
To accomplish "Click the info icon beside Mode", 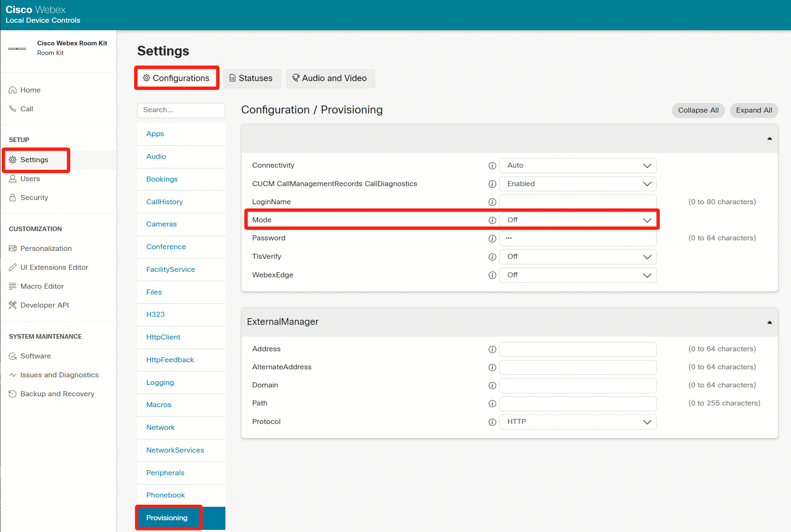I will pos(492,220).
